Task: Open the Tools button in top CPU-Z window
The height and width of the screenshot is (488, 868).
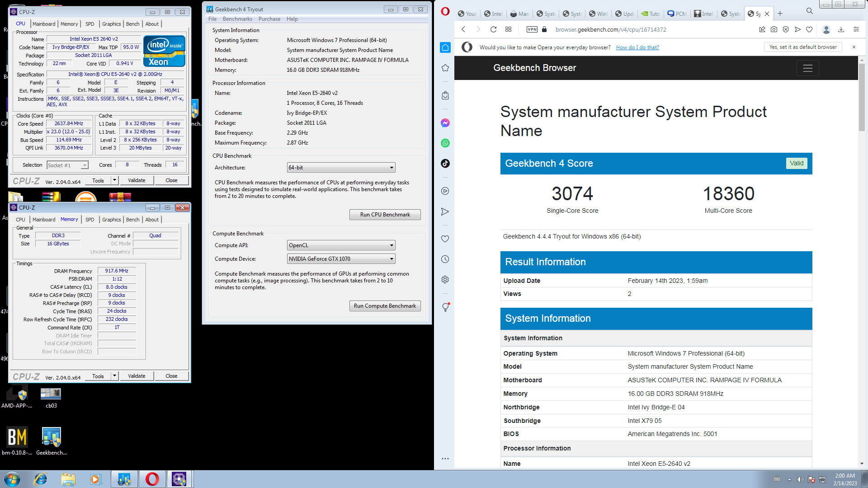Action: click(x=98, y=180)
